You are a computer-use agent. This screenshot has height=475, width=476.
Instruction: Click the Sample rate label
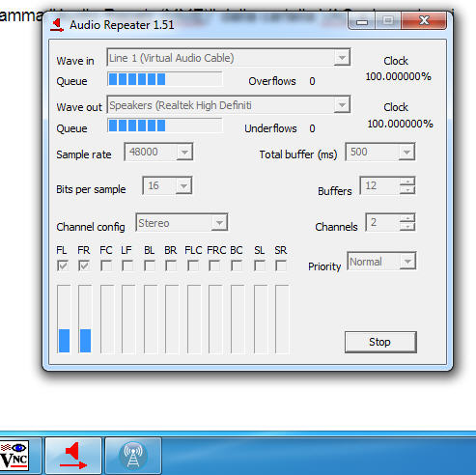pos(84,154)
